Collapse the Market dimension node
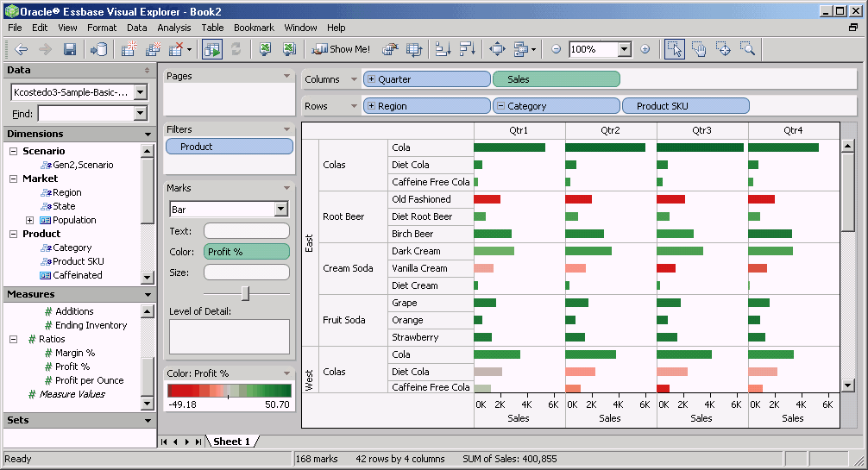This screenshot has height=470, width=868. point(13,179)
